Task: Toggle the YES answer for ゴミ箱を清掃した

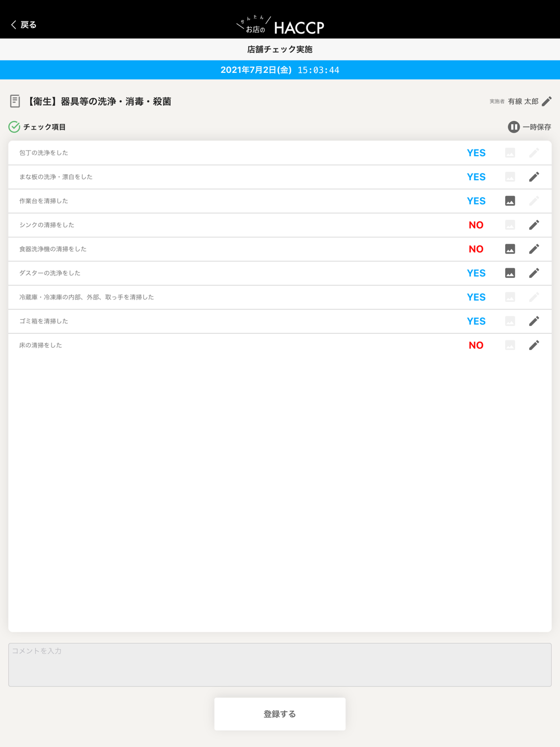Action: tap(476, 321)
